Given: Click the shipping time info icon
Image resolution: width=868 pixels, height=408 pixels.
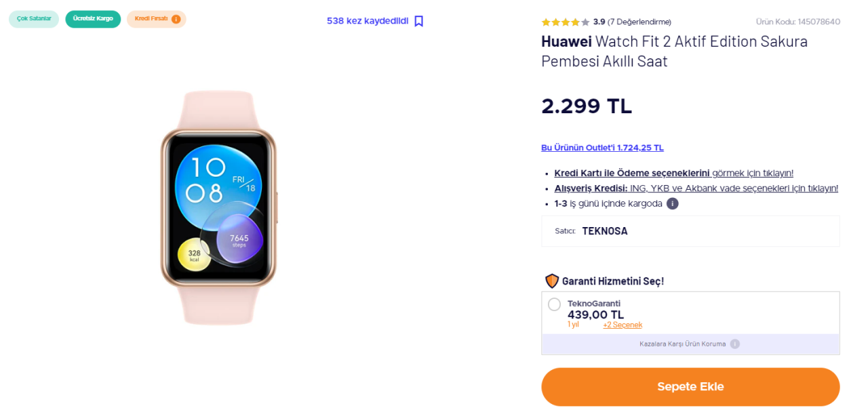Looking at the screenshot, I should 672,203.
